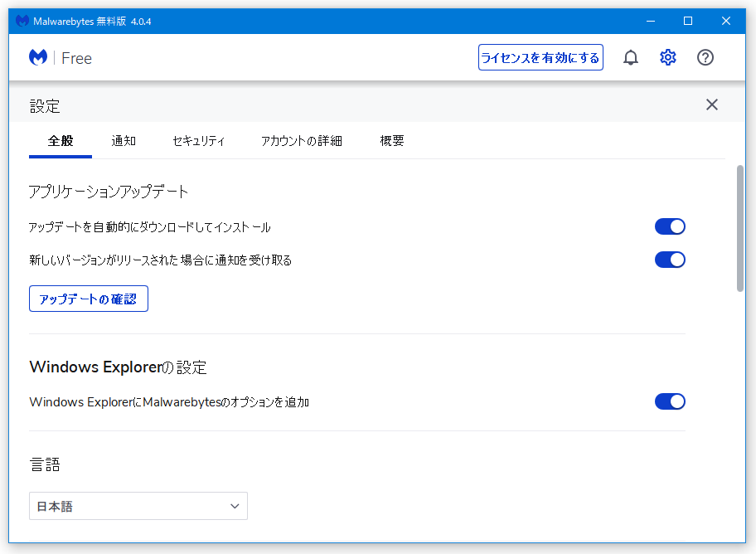Toggle automatic update download and install
The height and width of the screenshot is (554, 756).
coord(670,226)
